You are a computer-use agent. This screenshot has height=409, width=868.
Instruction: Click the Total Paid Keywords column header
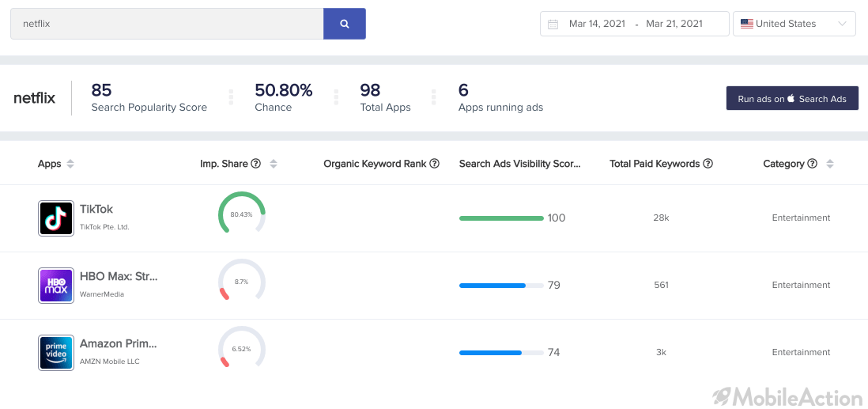655,164
